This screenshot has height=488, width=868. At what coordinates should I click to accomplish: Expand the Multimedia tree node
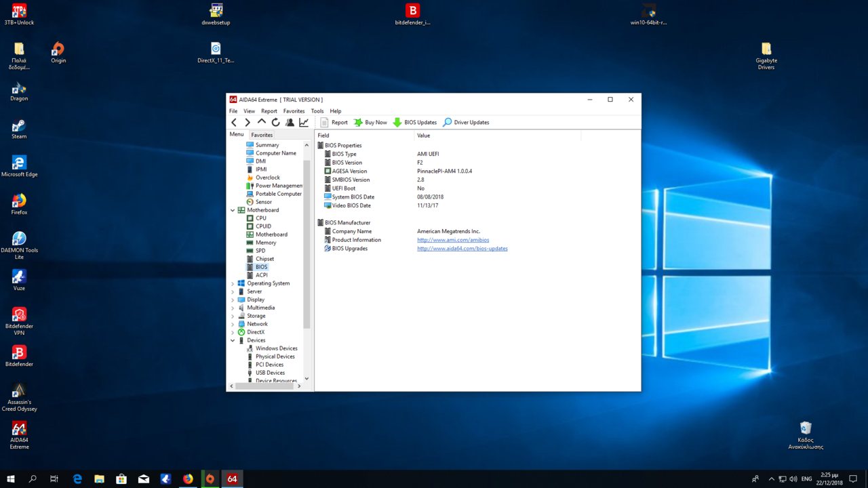[x=233, y=308]
